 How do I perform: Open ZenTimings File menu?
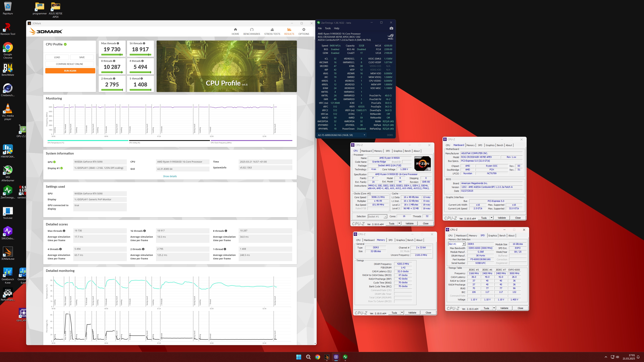pyautogui.click(x=320, y=28)
